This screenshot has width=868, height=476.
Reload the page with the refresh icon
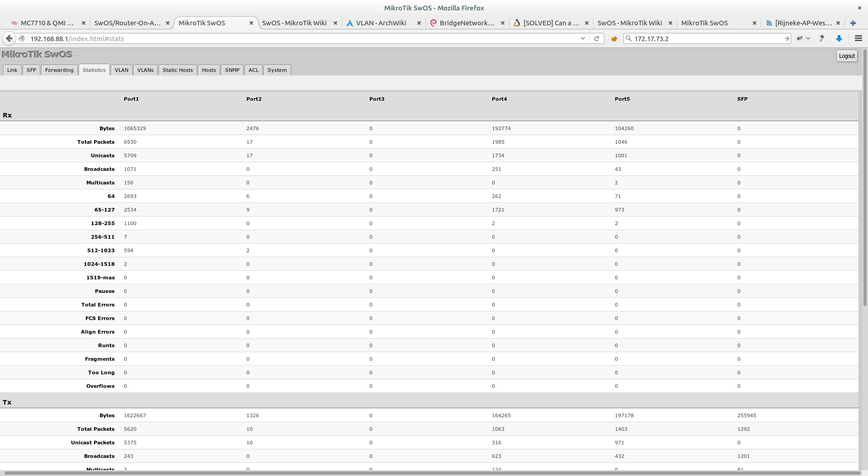coord(596,38)
